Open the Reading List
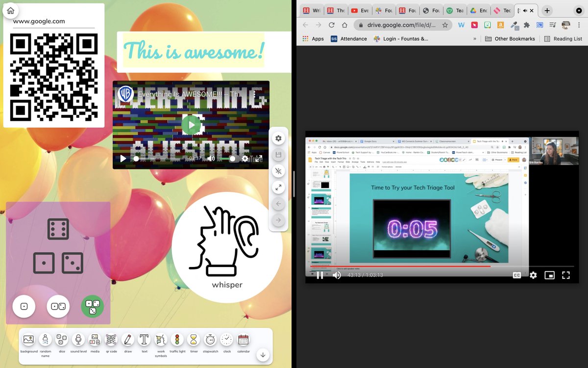Viewport: 588px width, 368px height. point(563,39)
